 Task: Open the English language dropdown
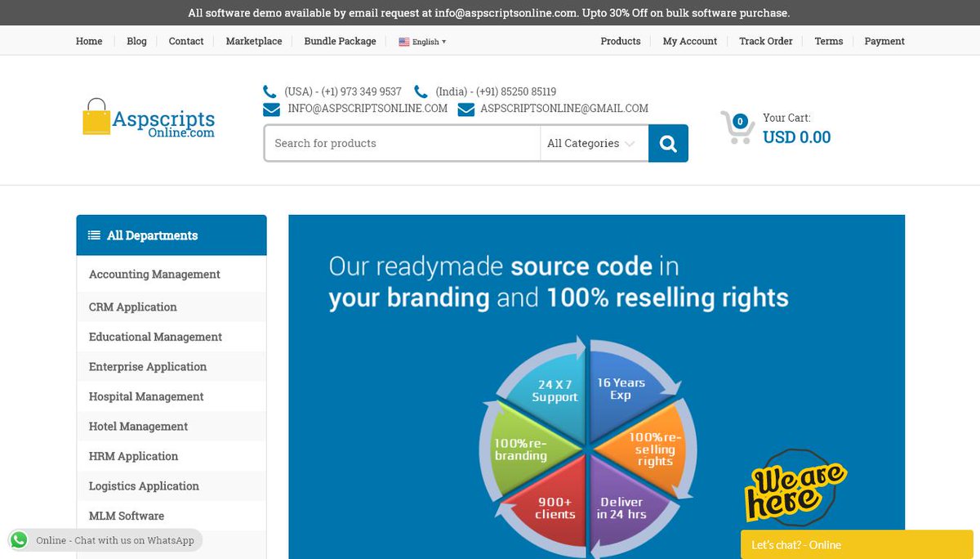coord(422,42)
